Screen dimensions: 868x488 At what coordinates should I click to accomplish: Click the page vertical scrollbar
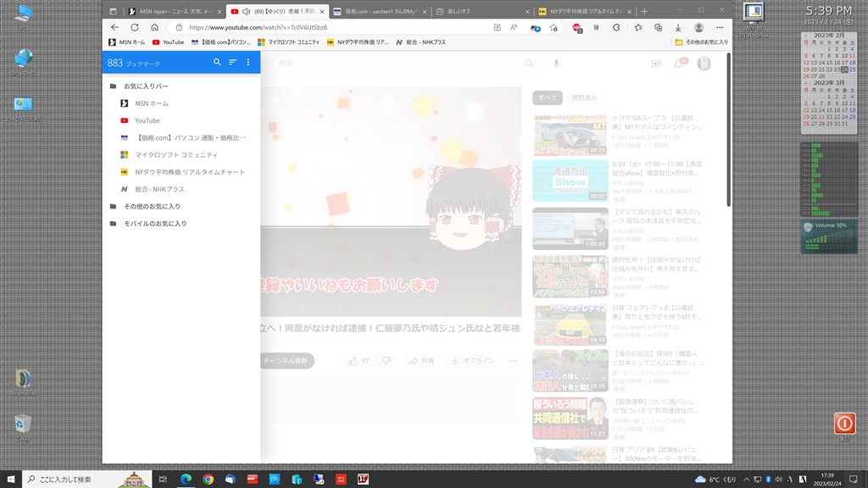point(728,130)
